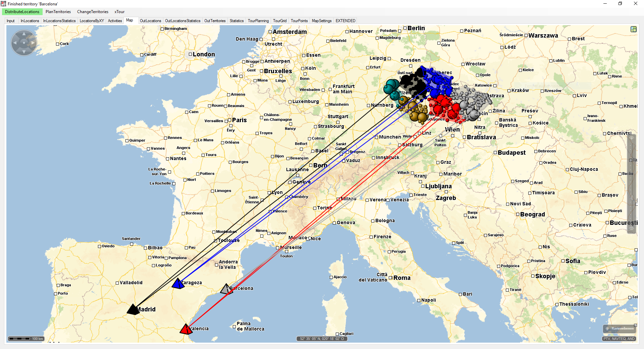Pan the map left with compass arrow
This screenshot has height=349, width=644.
15,43
